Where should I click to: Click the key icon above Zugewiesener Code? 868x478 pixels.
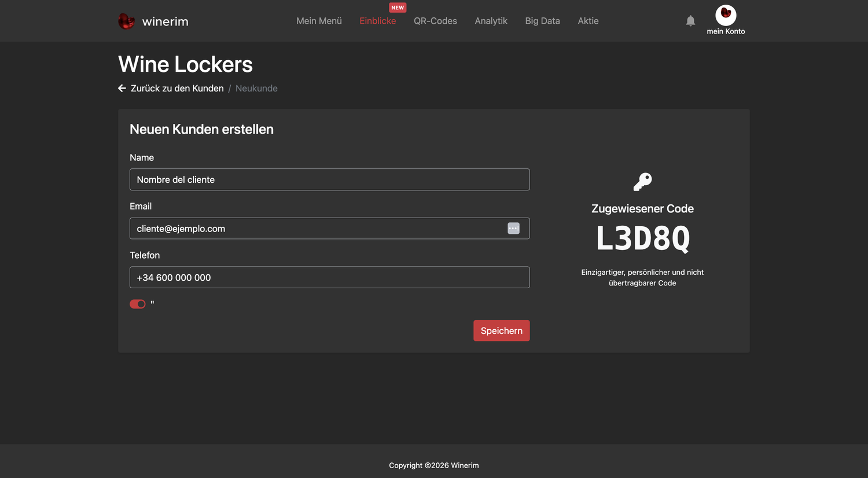point(642,182)
